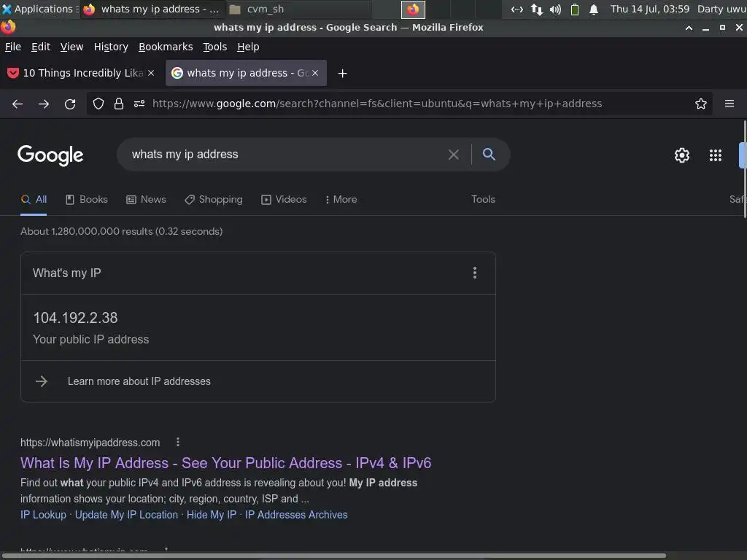
Task: Open the Firefox hamburger application menu
Action: [729, 104]
